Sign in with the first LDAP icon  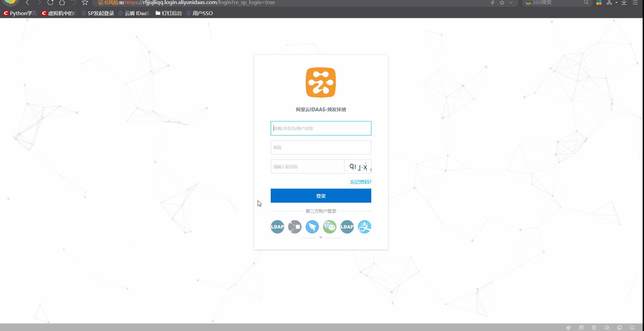click(277, 227)
